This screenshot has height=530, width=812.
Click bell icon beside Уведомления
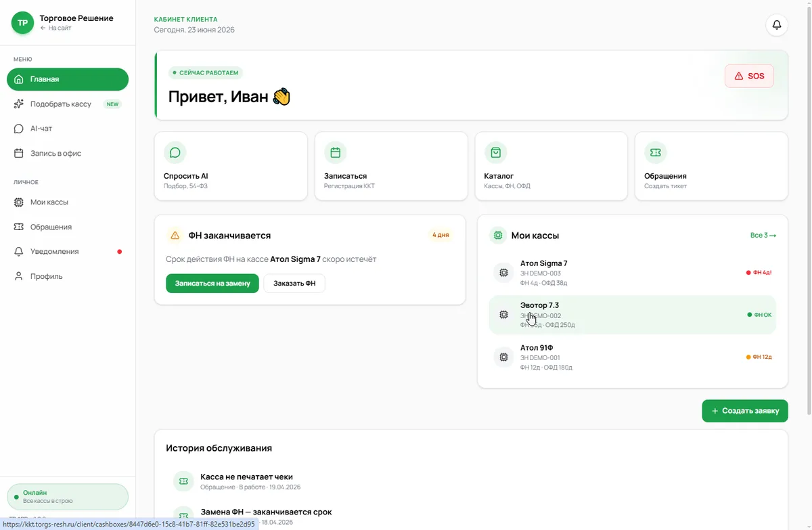[x=19, y=252]
